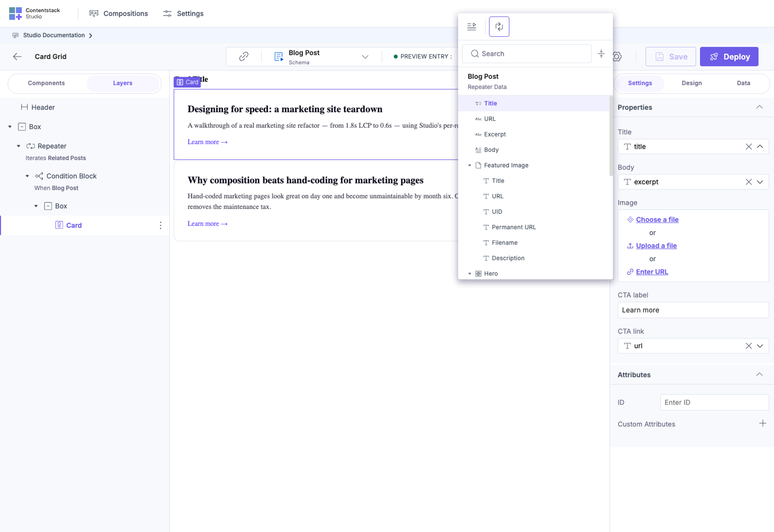Select the repeater data icon in the popup
774x532 pixels.
[x=499, y=26]
